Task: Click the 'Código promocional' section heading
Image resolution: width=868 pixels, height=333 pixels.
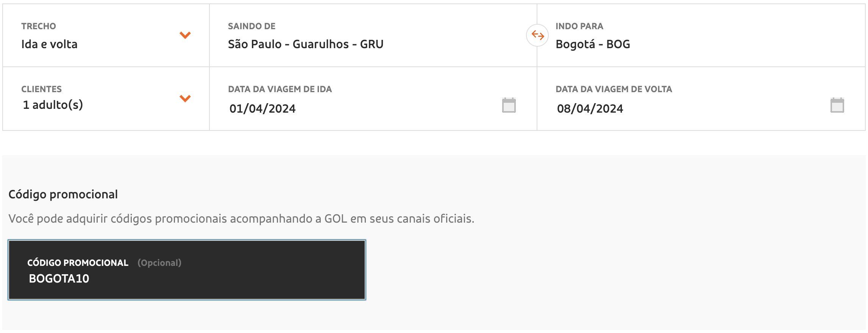Action: [63, 194]
